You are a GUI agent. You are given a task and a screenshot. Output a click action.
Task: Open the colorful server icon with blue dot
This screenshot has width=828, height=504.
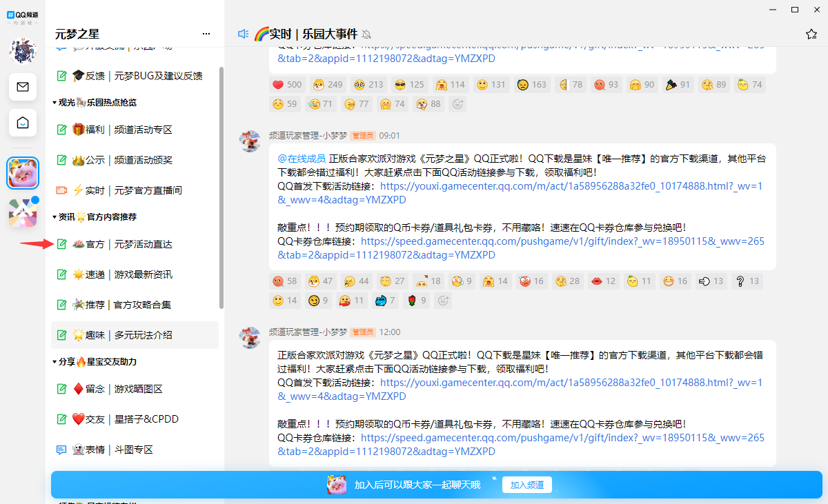pos(23,214)
